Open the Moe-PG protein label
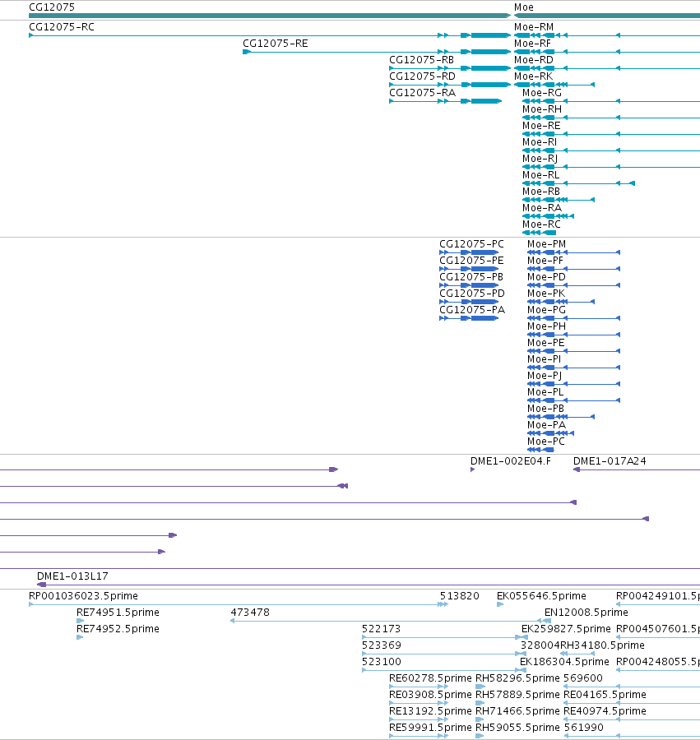Viewport: 700px width, 740px height. tap(547, 310)
